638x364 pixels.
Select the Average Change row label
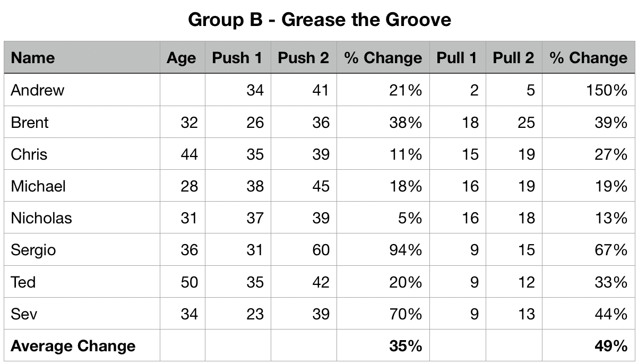pos(73,346)
